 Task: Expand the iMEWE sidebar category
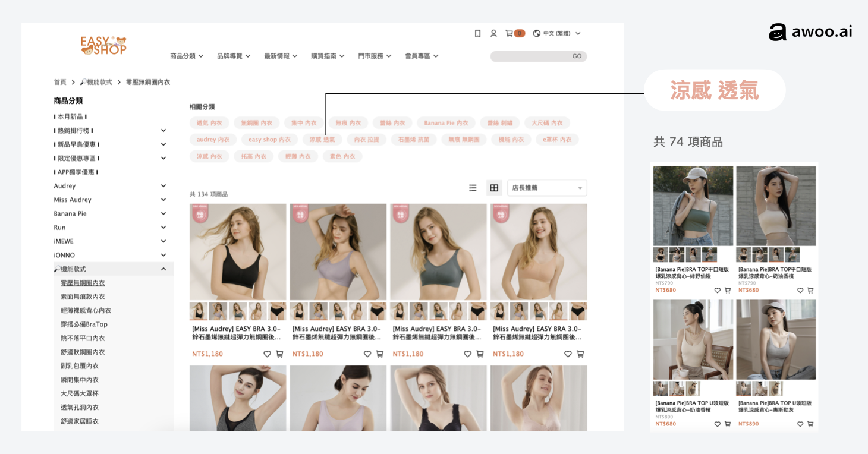[163, 241]
